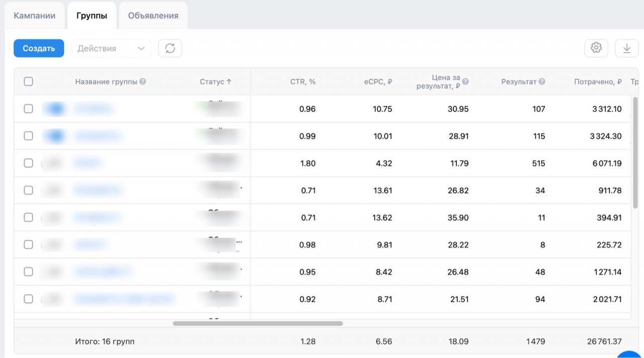
Task: Toggle the status switch in second row
Action: tap(54, 136)
